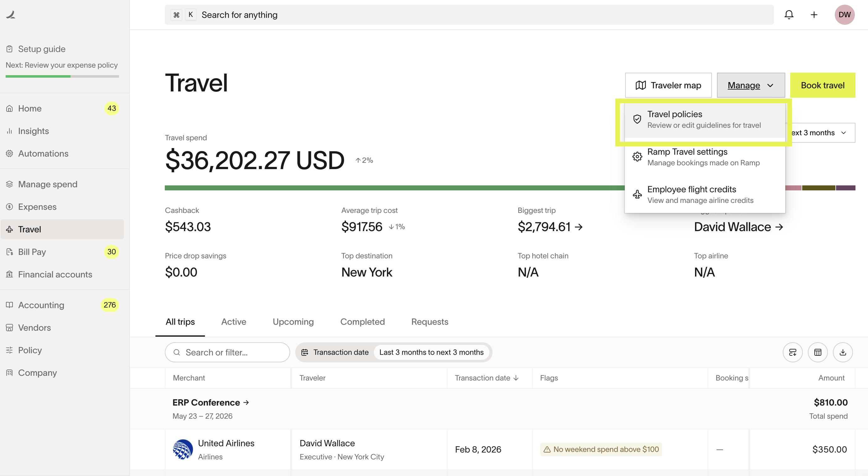Open the Traveler map

point(668,85)
